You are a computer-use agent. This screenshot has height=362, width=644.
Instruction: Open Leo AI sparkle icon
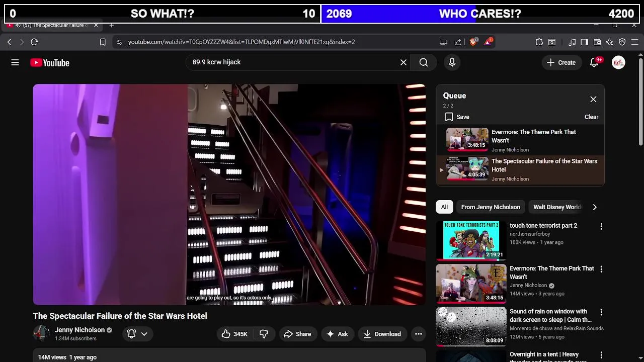[610, 42]
